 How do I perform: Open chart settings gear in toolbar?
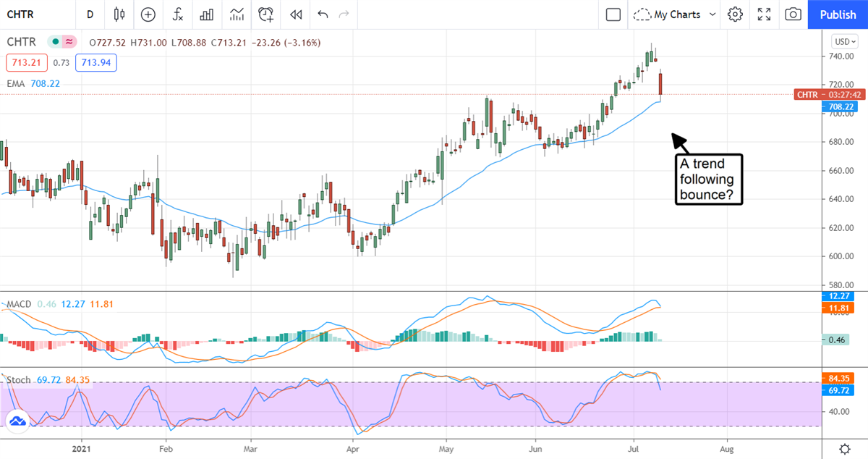(736, 14)
